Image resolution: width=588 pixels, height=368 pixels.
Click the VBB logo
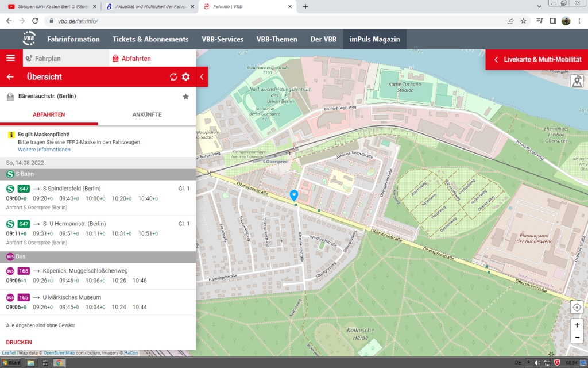coord(29,39)
